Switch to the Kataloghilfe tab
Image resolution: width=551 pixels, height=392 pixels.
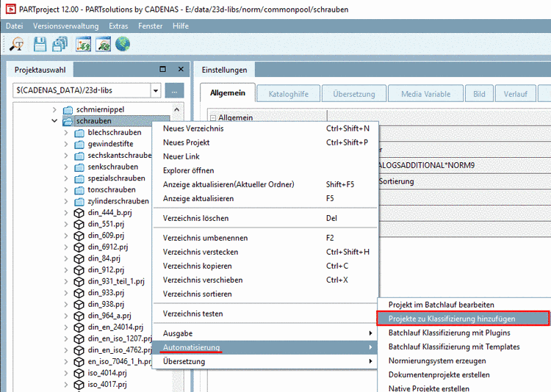click(289, 94)
